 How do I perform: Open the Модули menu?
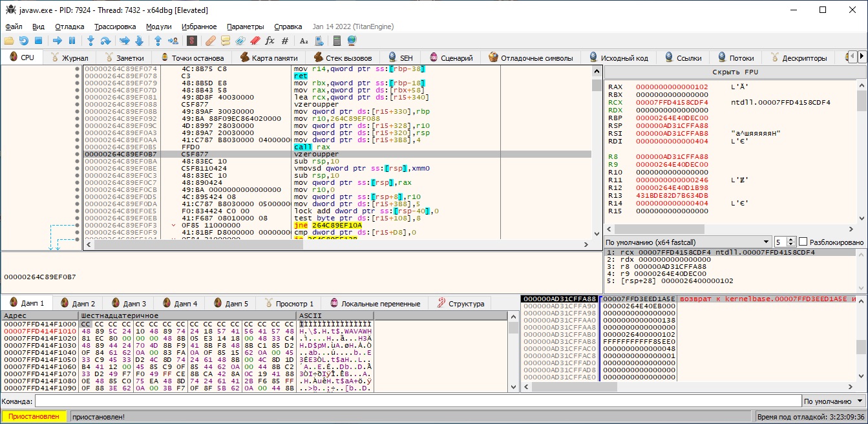point(159,26)
